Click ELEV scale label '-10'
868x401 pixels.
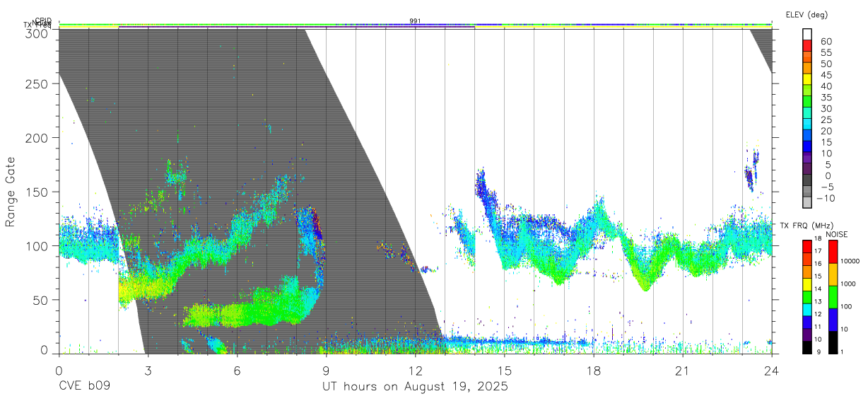click(826, 199)
